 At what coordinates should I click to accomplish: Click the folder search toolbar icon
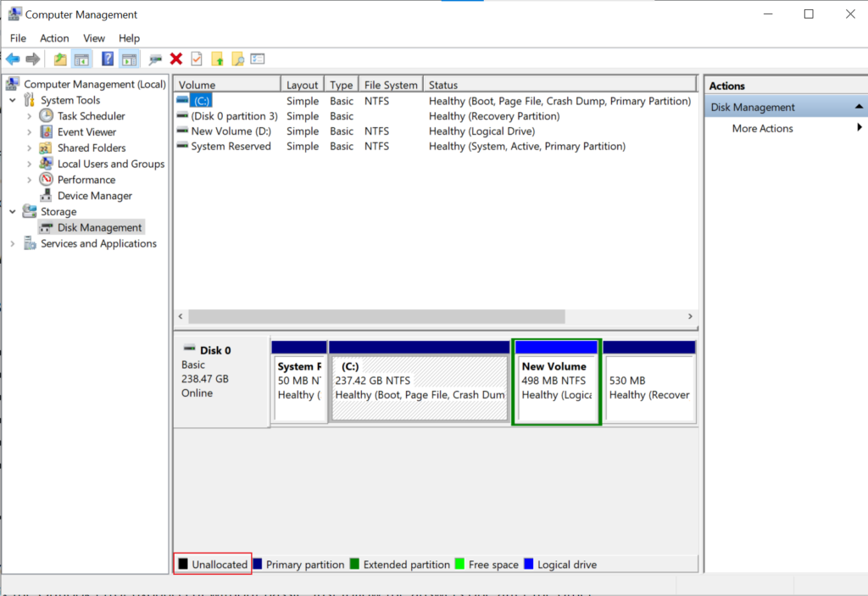click(x=236, y=58)
